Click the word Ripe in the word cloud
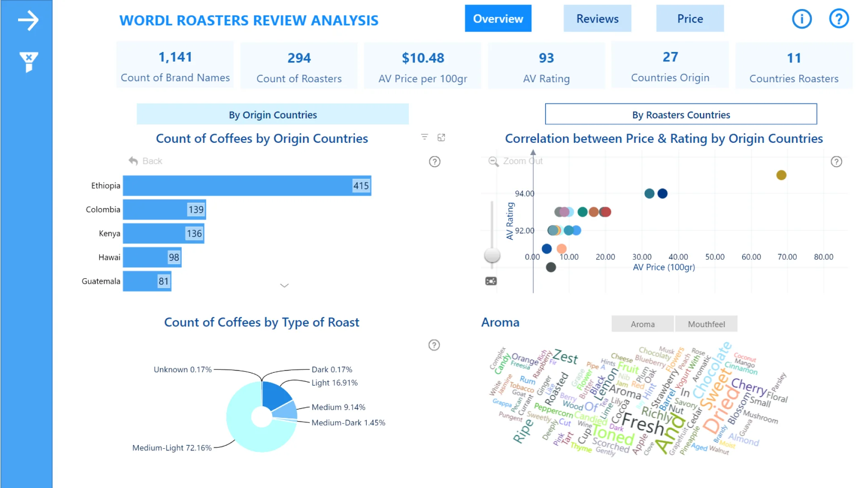 523,432
